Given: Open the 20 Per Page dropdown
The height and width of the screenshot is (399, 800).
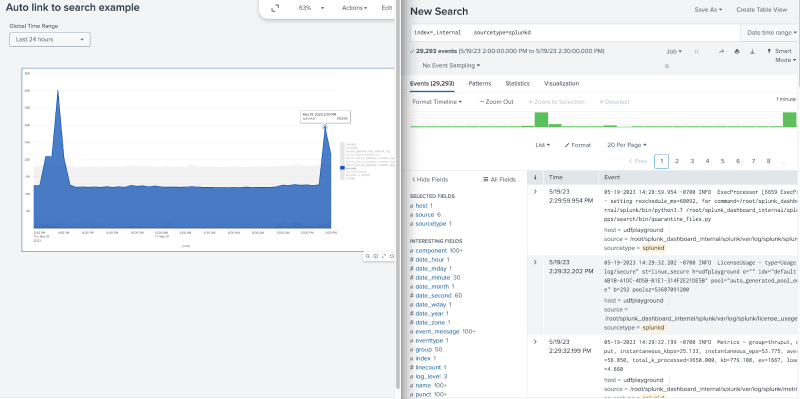Looking at the screenshot, I should click(627, 145).
